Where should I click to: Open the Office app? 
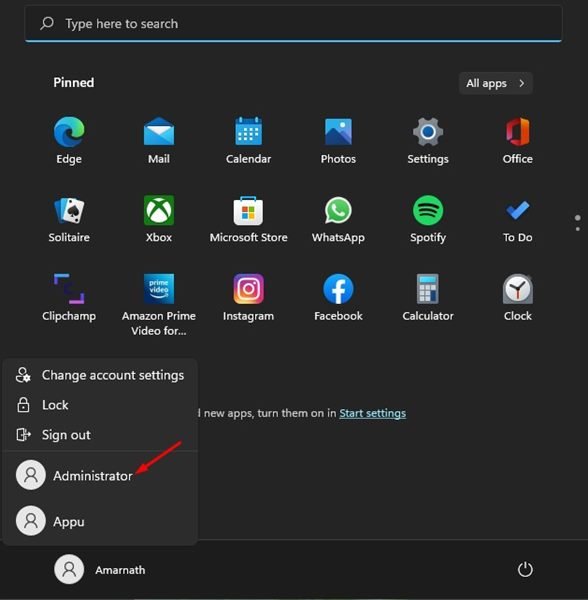(517, 140)
